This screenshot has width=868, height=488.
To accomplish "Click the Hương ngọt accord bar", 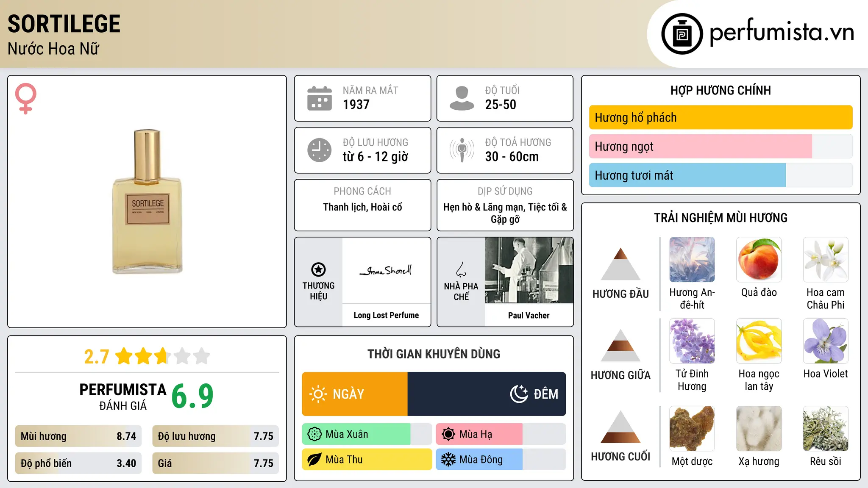I will [x=721, y=146].
